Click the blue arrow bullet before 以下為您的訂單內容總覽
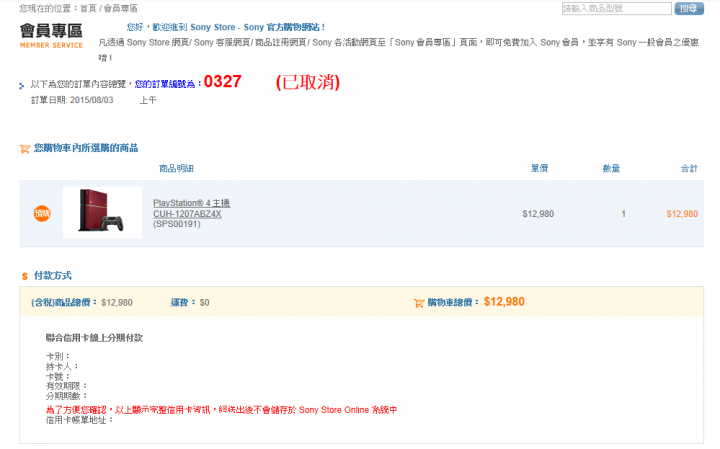Screen dimensions: 720x449 click(22, 85)
